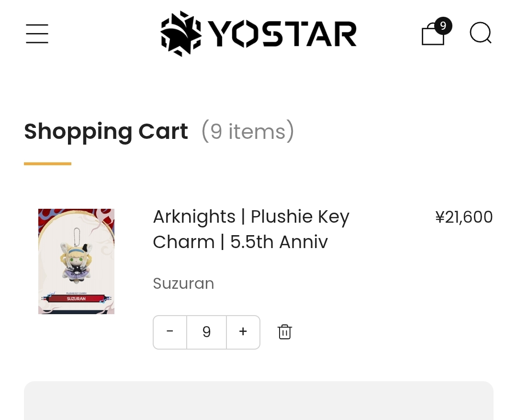Viewport: 517px width, 420px height.
Task: Click the Yostar hexagon logo emblem
Action: coord(180,34)
